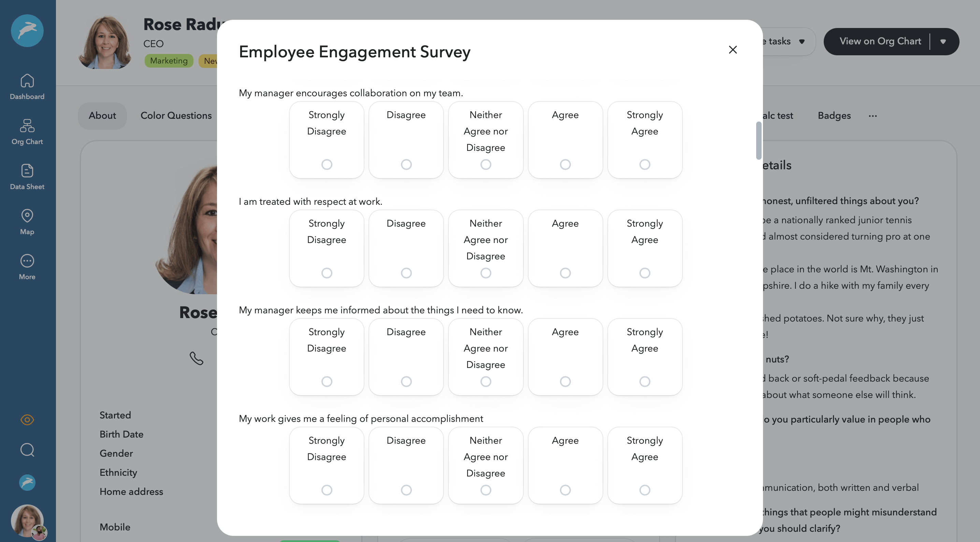The height and width of the screenshot is (542, 980).
Task: Open the Badges tab
Action: [834, 116]
